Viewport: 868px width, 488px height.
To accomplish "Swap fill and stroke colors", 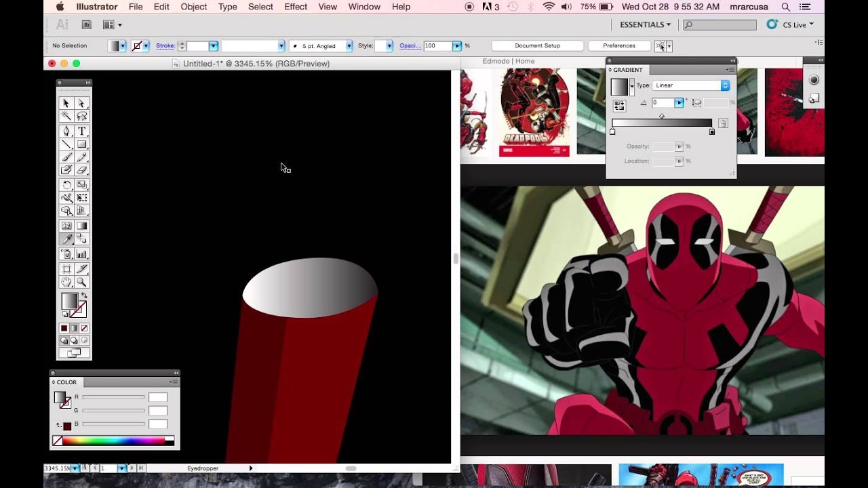I will click(84, 296).
